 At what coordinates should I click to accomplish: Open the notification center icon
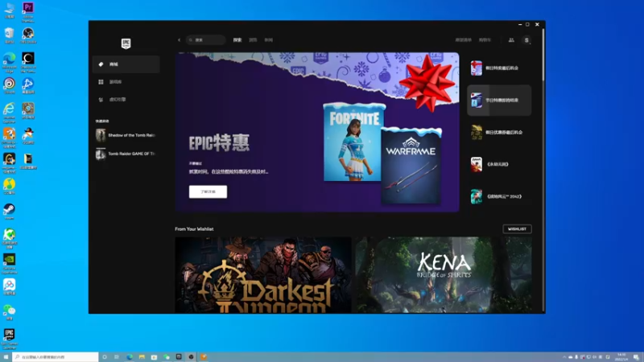pyautogui.click(x=636, y=357)
